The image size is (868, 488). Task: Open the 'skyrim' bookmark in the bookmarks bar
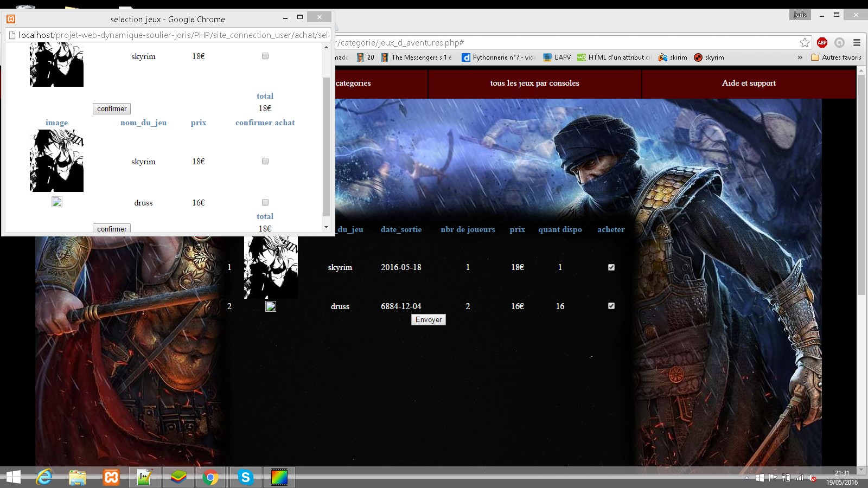tap(709, 57)
